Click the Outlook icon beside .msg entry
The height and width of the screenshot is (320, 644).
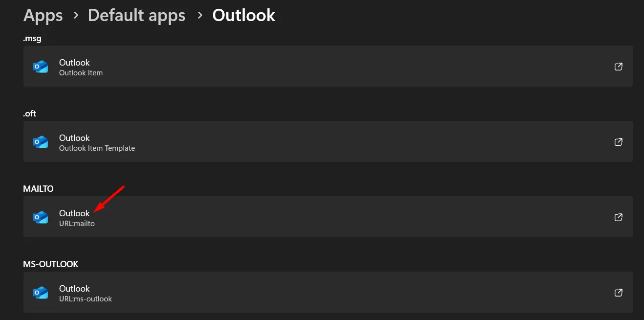41,66
